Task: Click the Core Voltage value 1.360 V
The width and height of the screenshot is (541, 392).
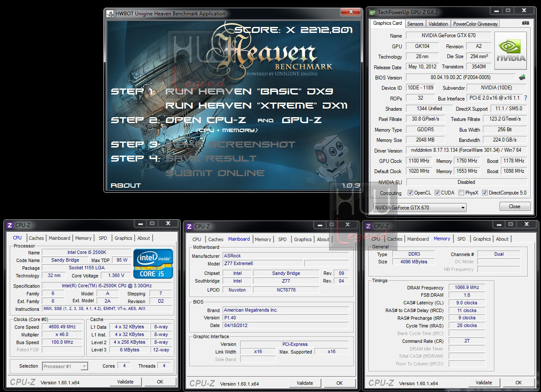Action: (x=116, y=276)
